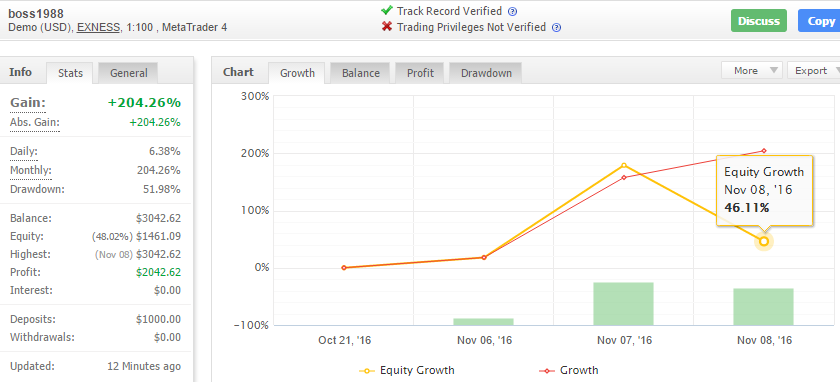This screenshot has width=840, height=382.
Task: Click the blue Copy button
Action: [x=819, y=21]
